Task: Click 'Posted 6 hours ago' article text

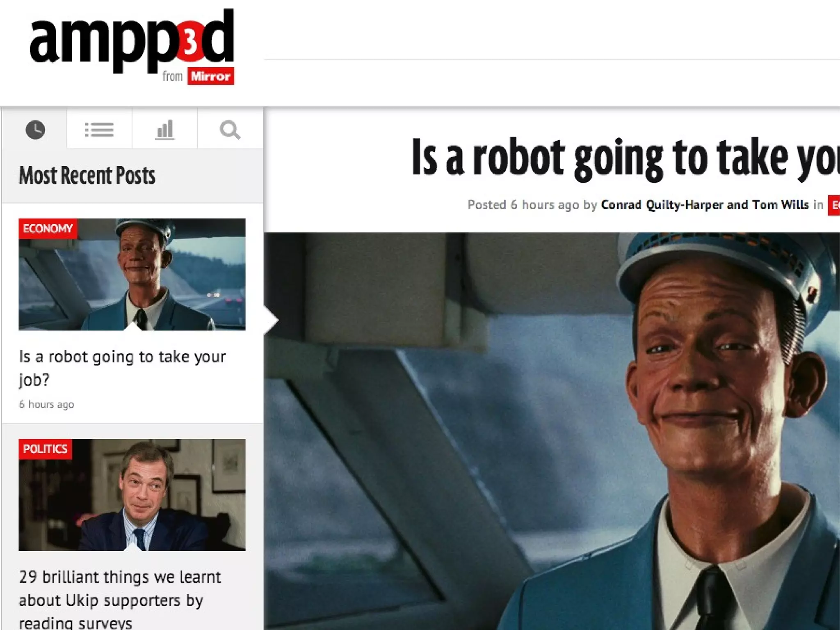Action: click(x=523, y=205)
